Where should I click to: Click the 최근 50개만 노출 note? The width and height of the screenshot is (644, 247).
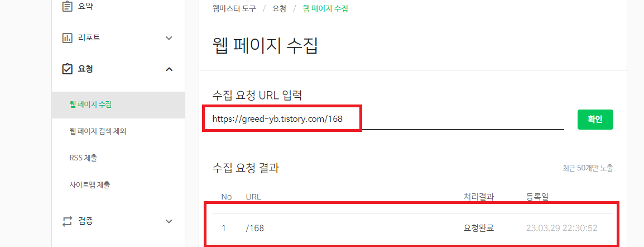(x=588, y=168)
